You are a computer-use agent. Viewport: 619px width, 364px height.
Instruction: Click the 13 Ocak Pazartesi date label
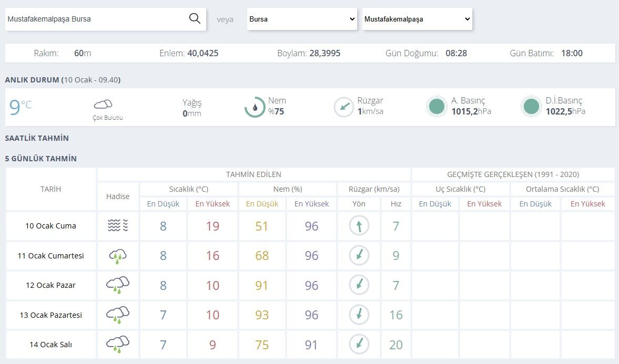(x=50, y=315)
